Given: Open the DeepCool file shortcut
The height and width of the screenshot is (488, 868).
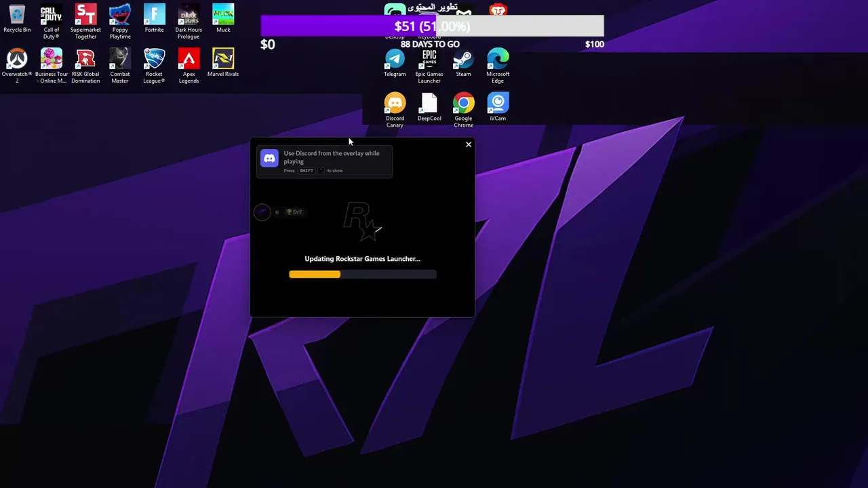Looking at the screenshot, I should [x=429, y=107].
